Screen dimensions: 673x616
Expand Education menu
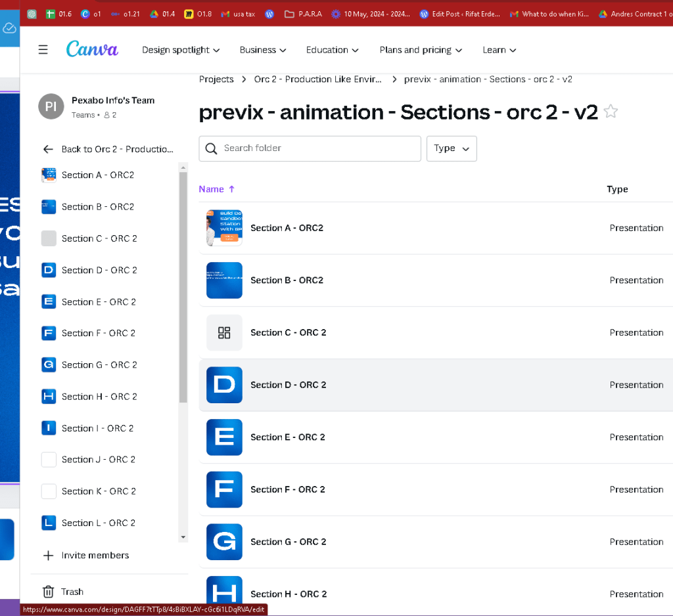click(x=332, y=50)
